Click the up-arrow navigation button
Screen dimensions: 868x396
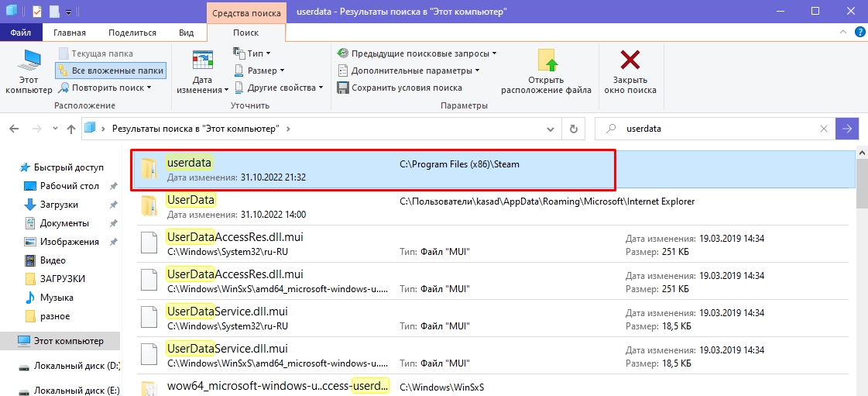(x=70, y=129)
